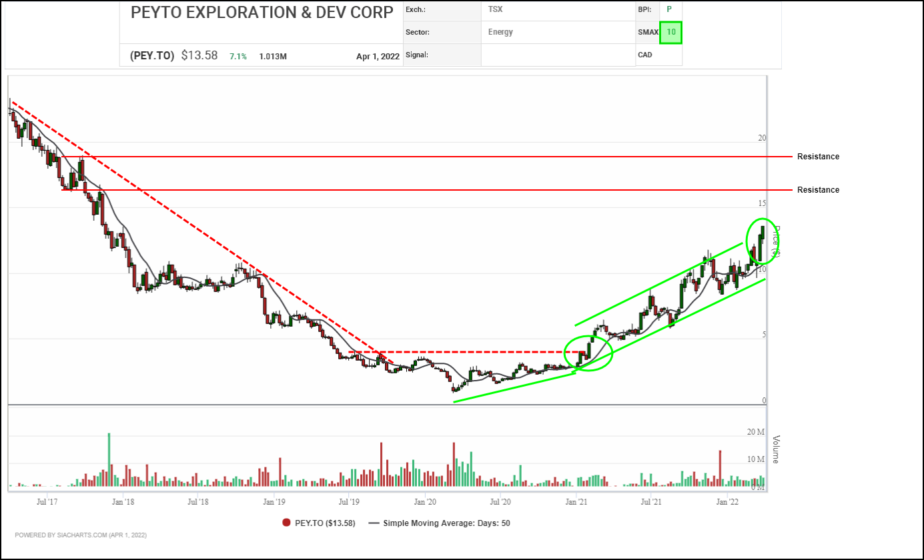The width and height of the screenshot is (924, 560).
Task: Click the Volume axis title
Action: (x=777, y=449)
